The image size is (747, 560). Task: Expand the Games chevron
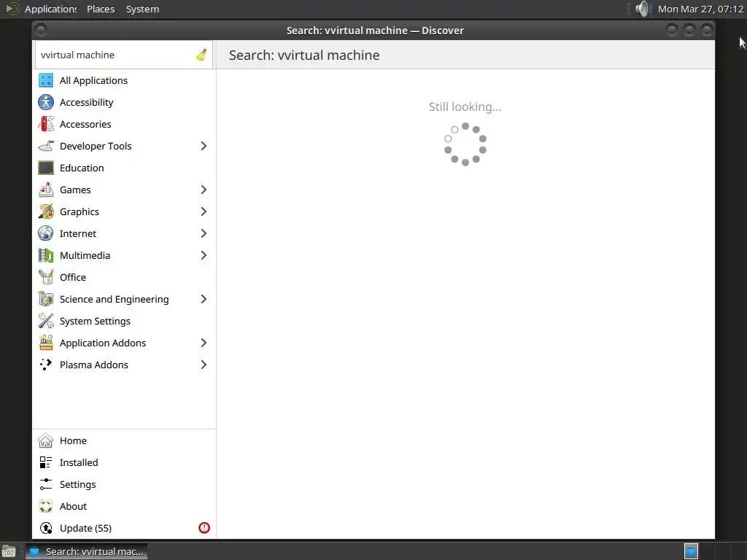[x=204, y=190]
